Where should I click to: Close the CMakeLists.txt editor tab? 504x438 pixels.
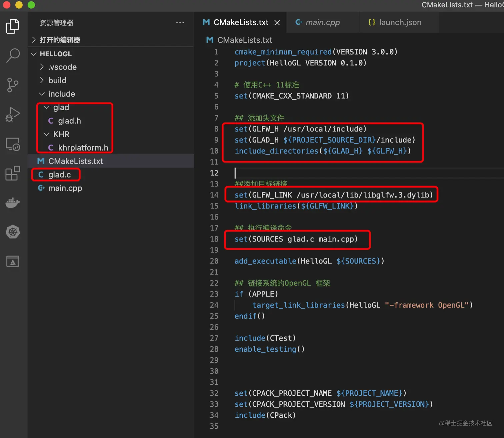[x=277, y=23]
